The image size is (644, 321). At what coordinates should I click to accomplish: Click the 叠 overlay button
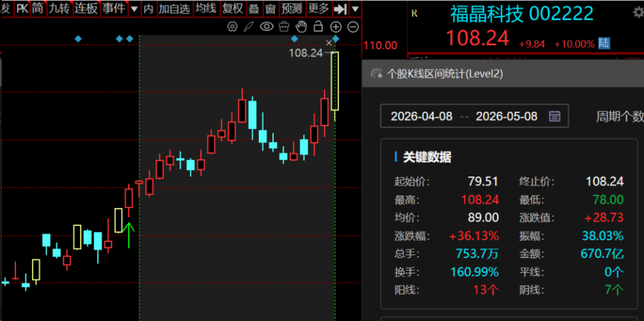click(254, 8)
